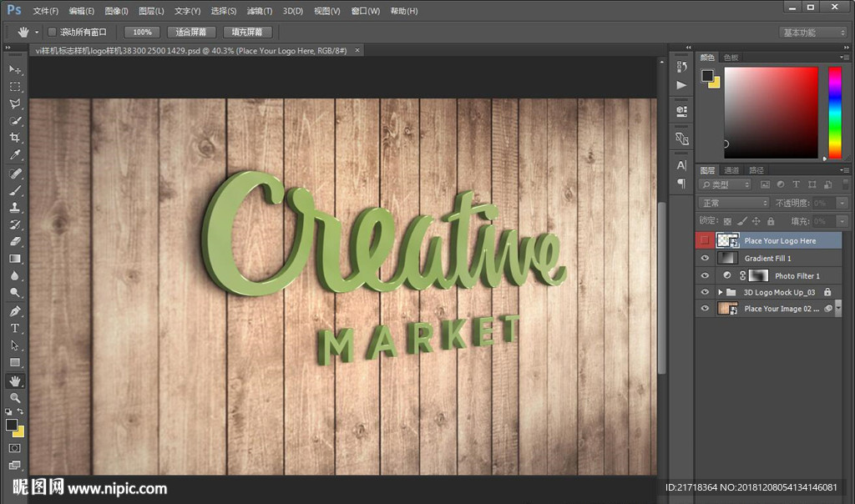The height and width of the screenshot is (504, 855).
Task: Select the Clone Stamp tool
Action: click(15, 207)
